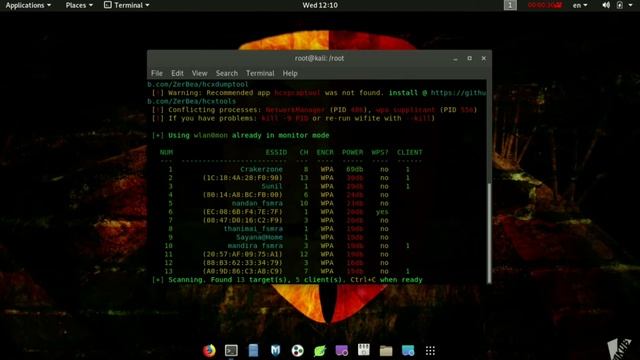Open the green leaf app in the dock
Image resolution: width=640 pixels, height=360 pixels.
[x=320, y=351]
